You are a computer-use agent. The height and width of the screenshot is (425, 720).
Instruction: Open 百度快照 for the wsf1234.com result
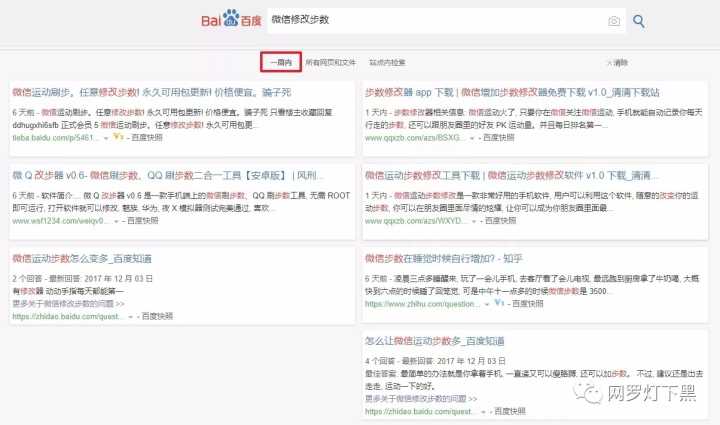(142, 220)
